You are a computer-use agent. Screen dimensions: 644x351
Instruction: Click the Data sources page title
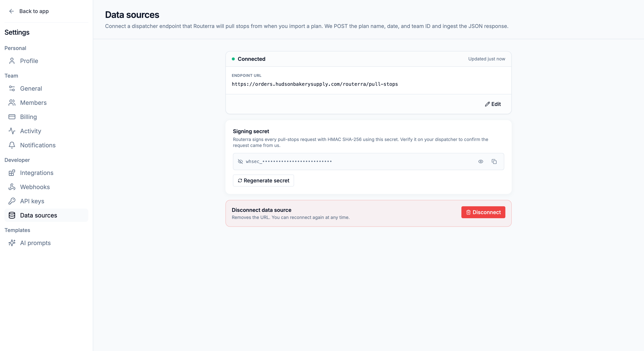pos(132,15)
